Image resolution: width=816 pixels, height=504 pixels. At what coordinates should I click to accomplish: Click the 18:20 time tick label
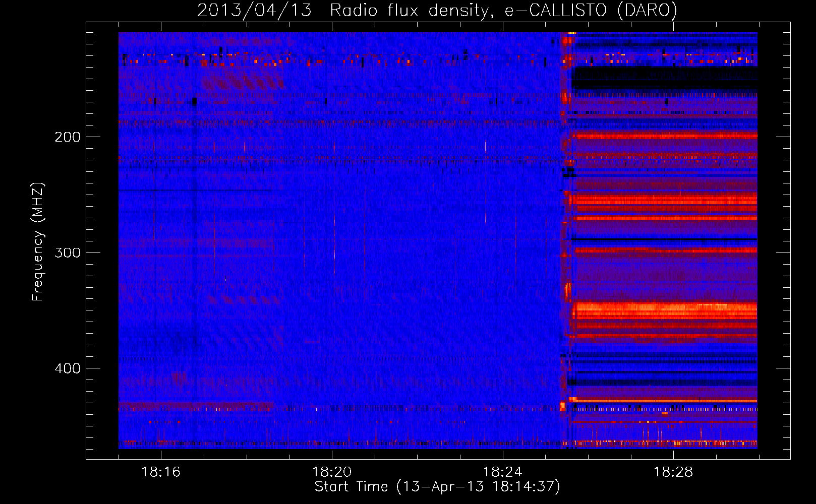[332, 472]
